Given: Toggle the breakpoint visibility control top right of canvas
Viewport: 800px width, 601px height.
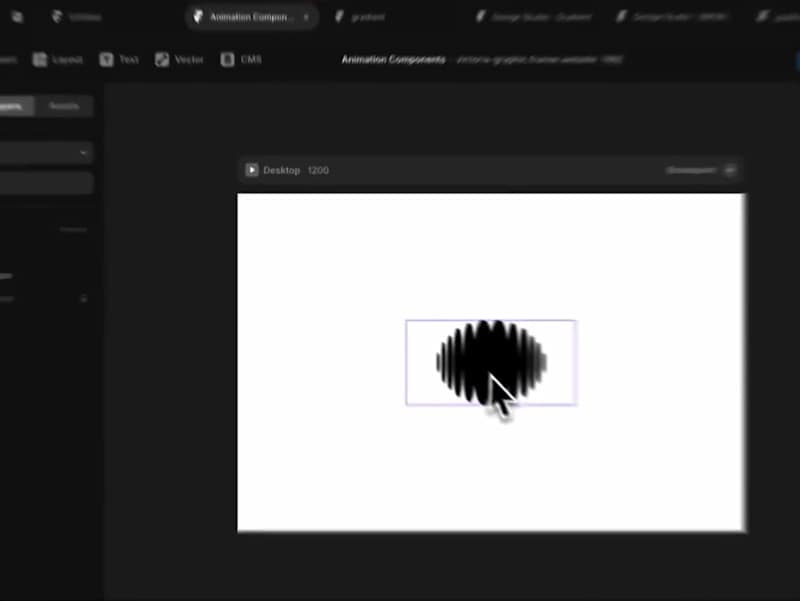Looking at the screenshot, I should (730, 170).
